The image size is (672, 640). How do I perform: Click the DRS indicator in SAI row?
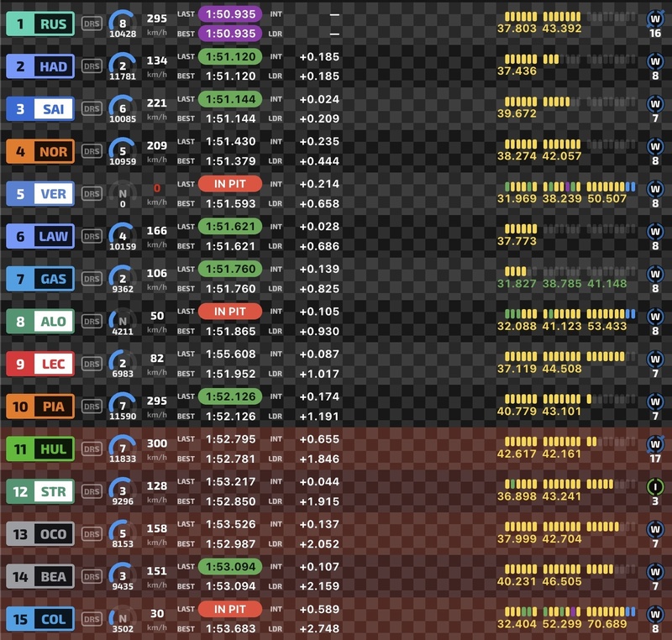pos(92,108)
